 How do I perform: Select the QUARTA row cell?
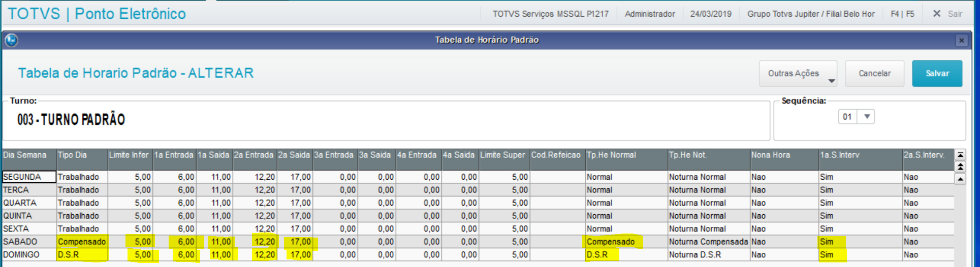29,203
